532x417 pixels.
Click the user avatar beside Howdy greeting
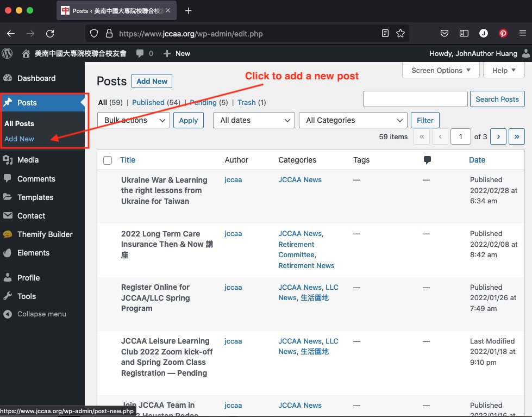coord(525,53)
